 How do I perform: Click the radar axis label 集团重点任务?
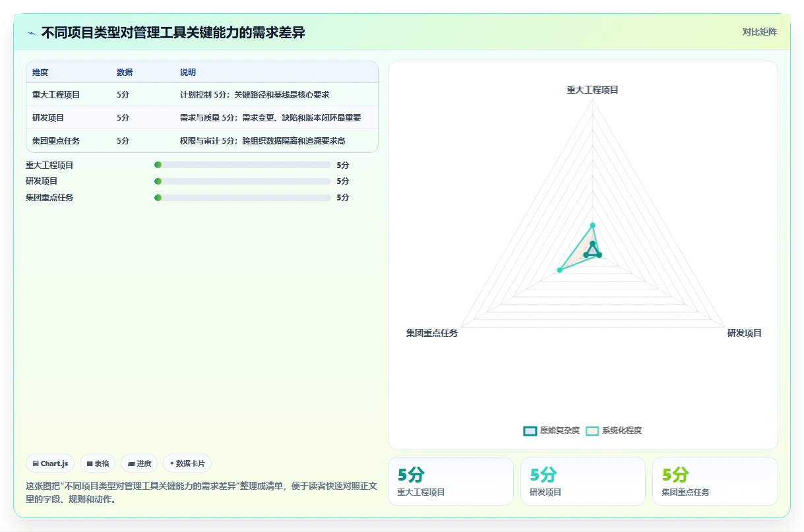tap(432, 333)
